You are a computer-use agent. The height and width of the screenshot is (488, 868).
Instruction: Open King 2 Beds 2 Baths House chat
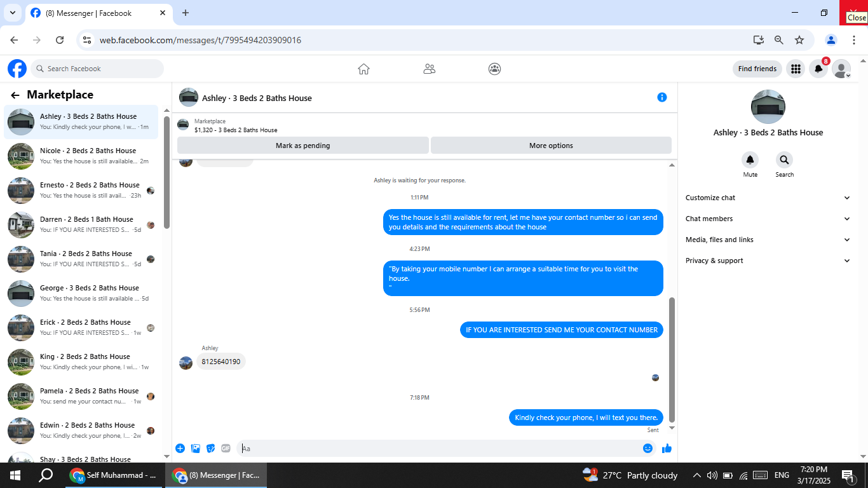point(81,362)
